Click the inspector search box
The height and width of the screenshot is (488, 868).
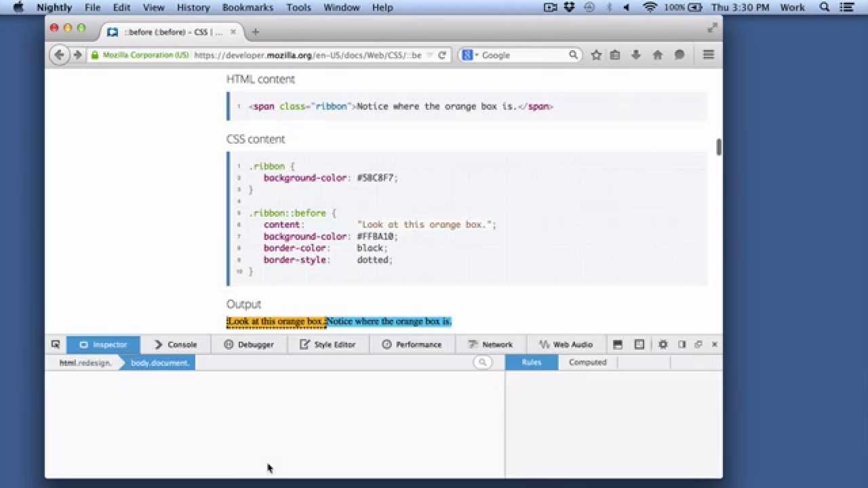coord(482,363)
